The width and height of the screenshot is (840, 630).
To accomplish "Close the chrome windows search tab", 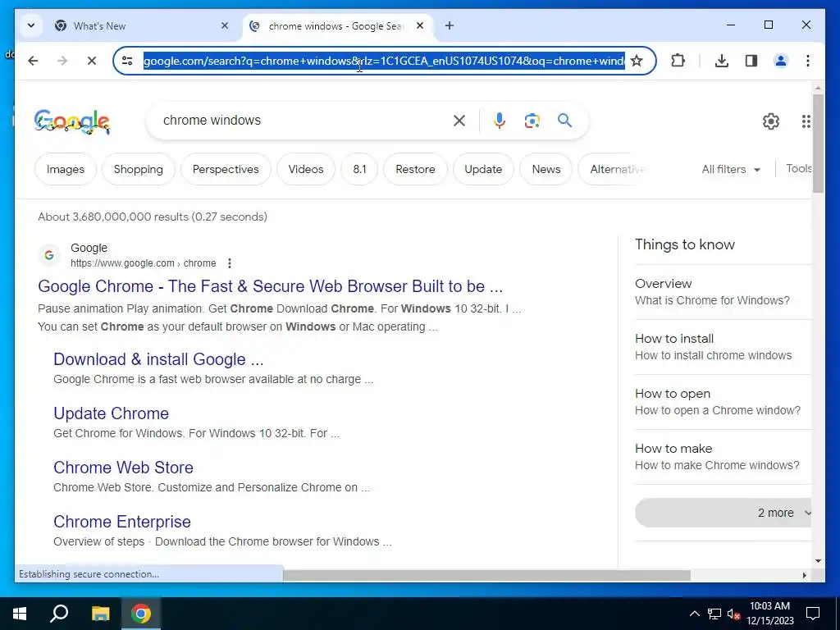I will coord(420,25).
